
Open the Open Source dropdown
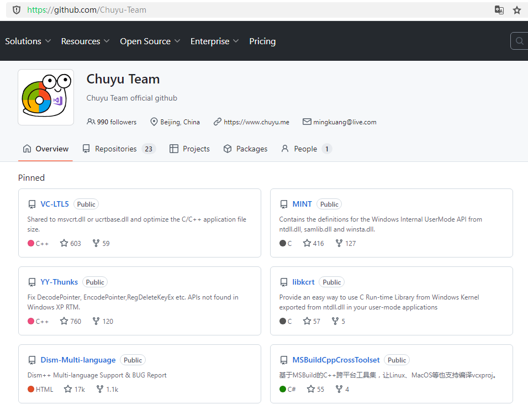click(x=150, y=41)
